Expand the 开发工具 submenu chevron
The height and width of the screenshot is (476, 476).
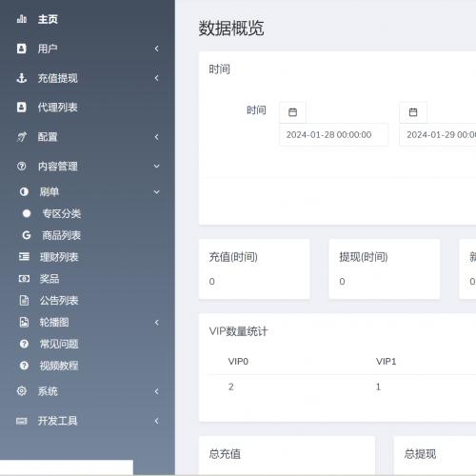(x=156, y=421)
